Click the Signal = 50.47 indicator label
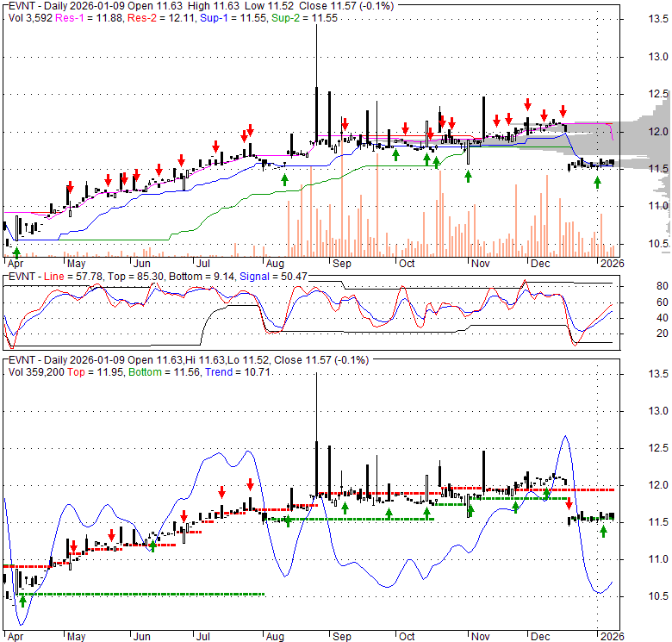The image size is (672, 642). tap(277, 277)
